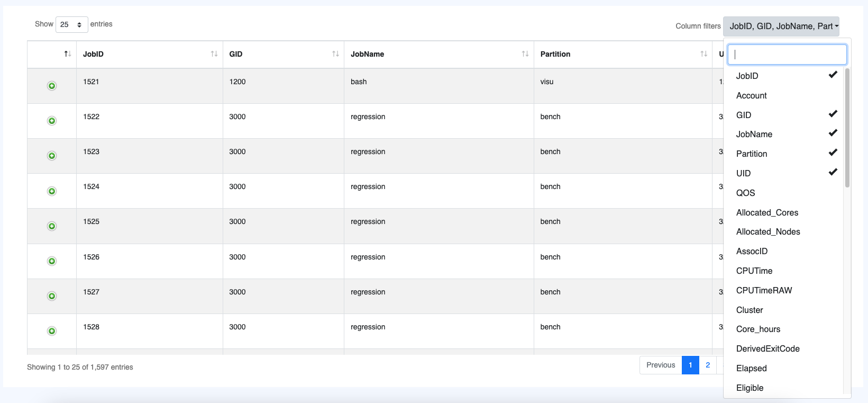Collapse the Column filters dropdown button

(781, 26)
